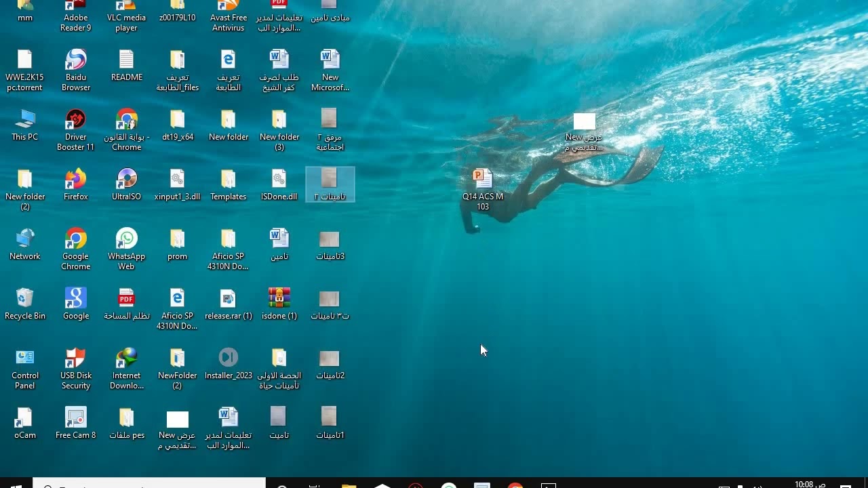Screen dimensions: 868x488
Task: Select the تعريف الطابعة_files folder
Action: (177, 70)
